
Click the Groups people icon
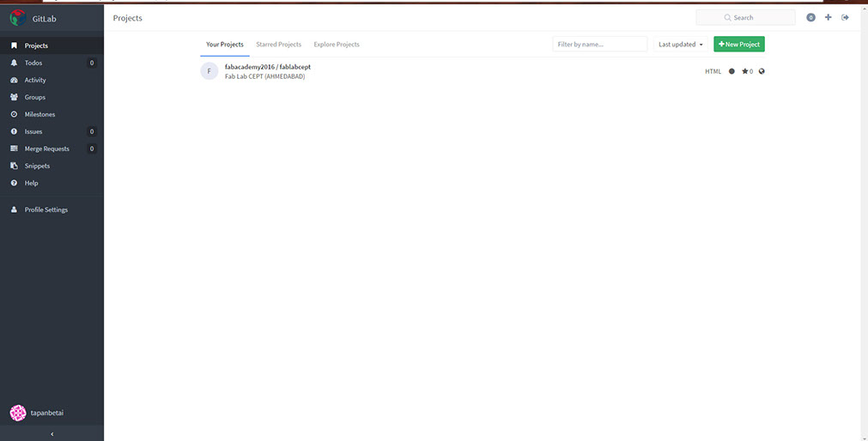pyautogui.click(x=14, y=97)
